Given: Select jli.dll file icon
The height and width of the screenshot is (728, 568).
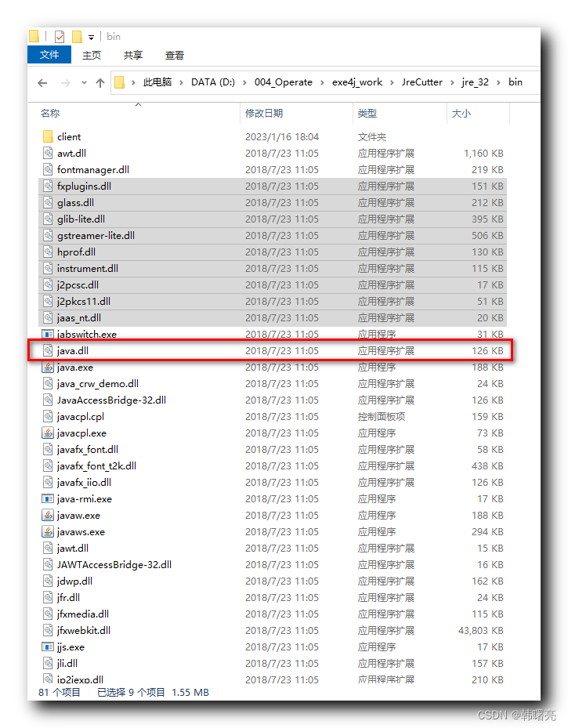Looking at the screenshot, I should tap(48, 664).
